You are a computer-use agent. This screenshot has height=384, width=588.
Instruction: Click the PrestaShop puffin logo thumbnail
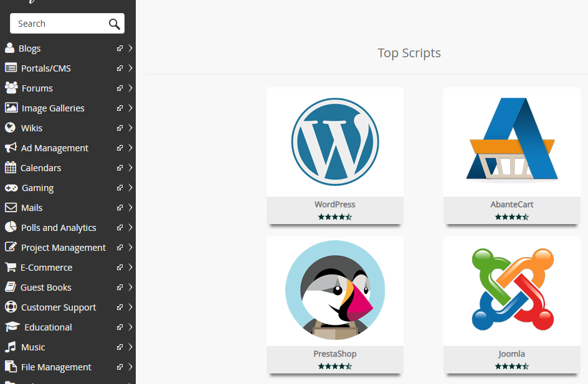pos(334,290)
